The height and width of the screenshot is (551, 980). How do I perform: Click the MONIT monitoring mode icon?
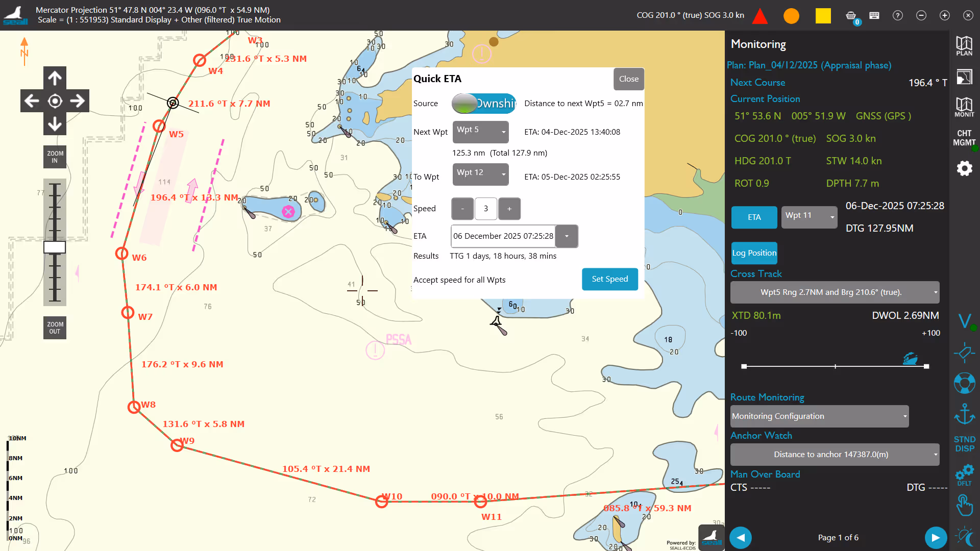[964, 107]
